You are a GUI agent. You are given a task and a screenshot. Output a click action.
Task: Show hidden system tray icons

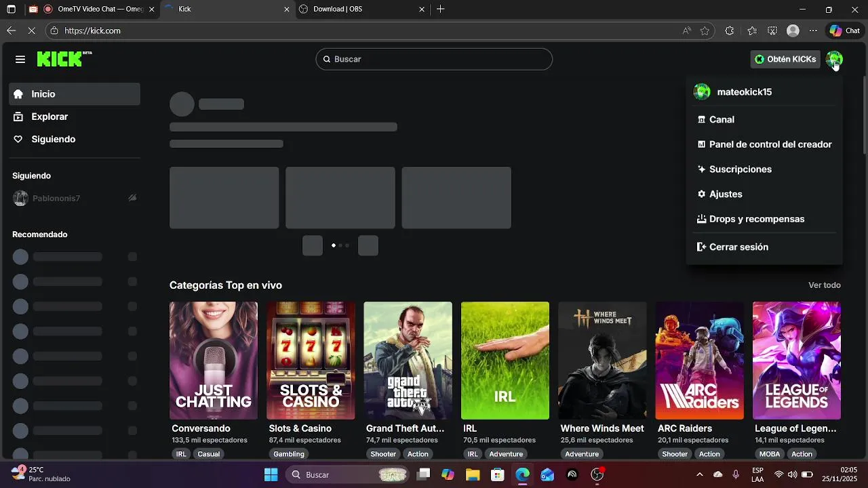700,474
